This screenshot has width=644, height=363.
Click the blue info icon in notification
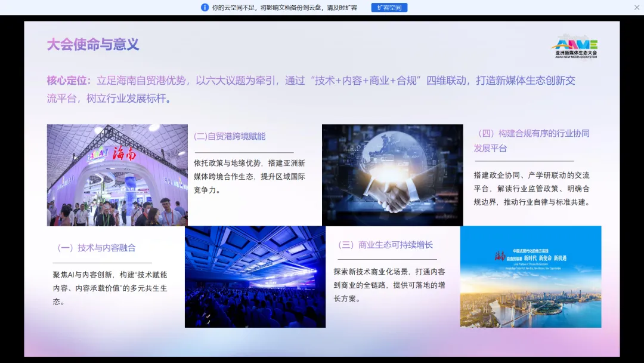pos(205,7)
